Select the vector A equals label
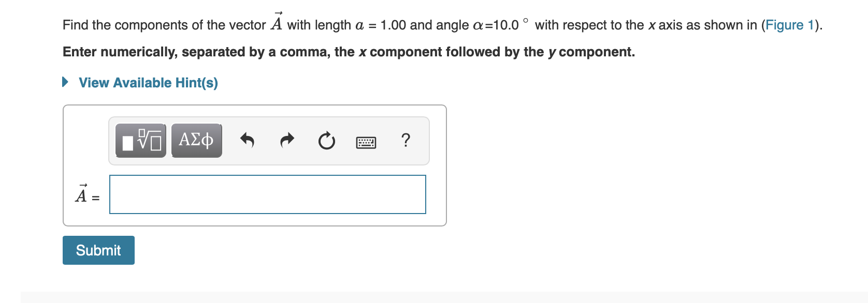Image resolution: width=868 pixels, height=303 pixels. click(x=86, y=194)
